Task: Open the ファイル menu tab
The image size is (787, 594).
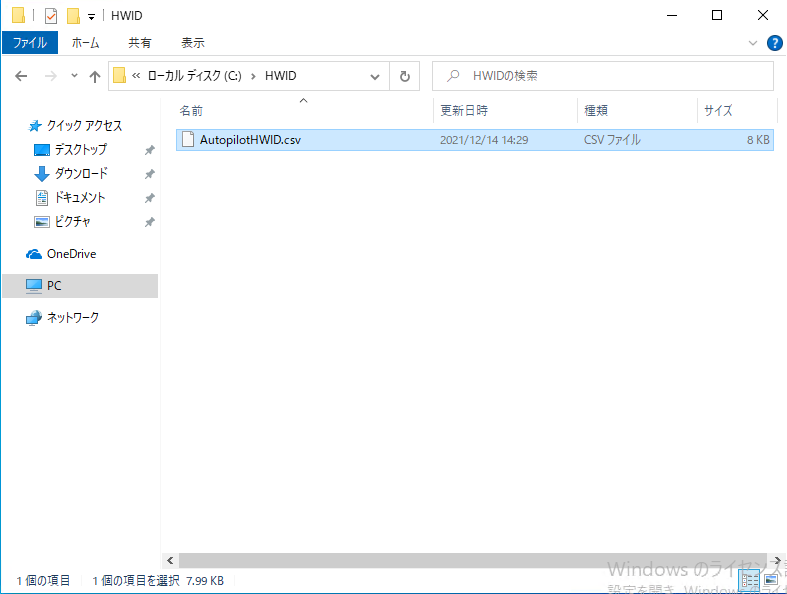Action: point(30,43)
